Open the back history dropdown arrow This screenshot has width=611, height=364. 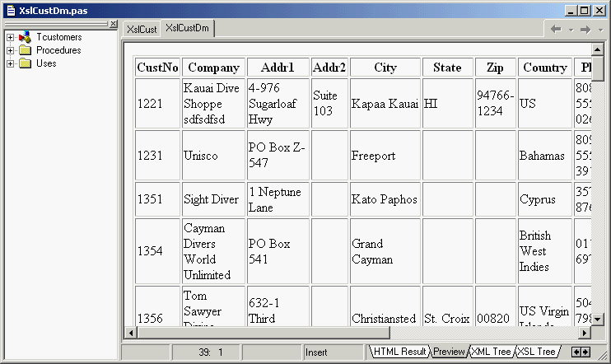click(570, 30)
